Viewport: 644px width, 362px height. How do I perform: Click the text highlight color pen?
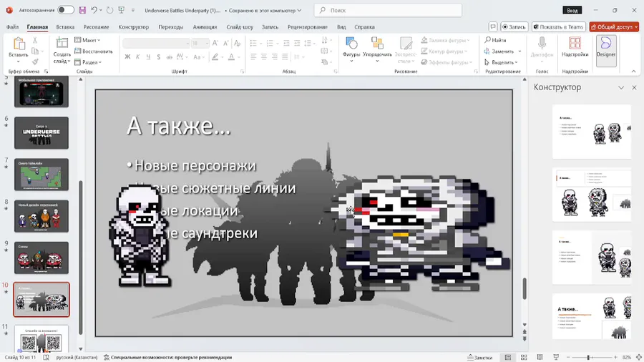pos(215,57)
